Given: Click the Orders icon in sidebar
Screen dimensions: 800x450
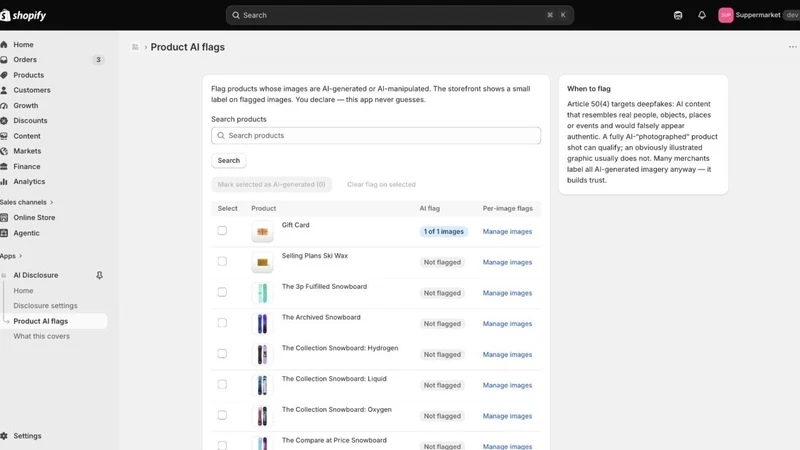Looking at the screenshot, I should click(x=4, y=60).
